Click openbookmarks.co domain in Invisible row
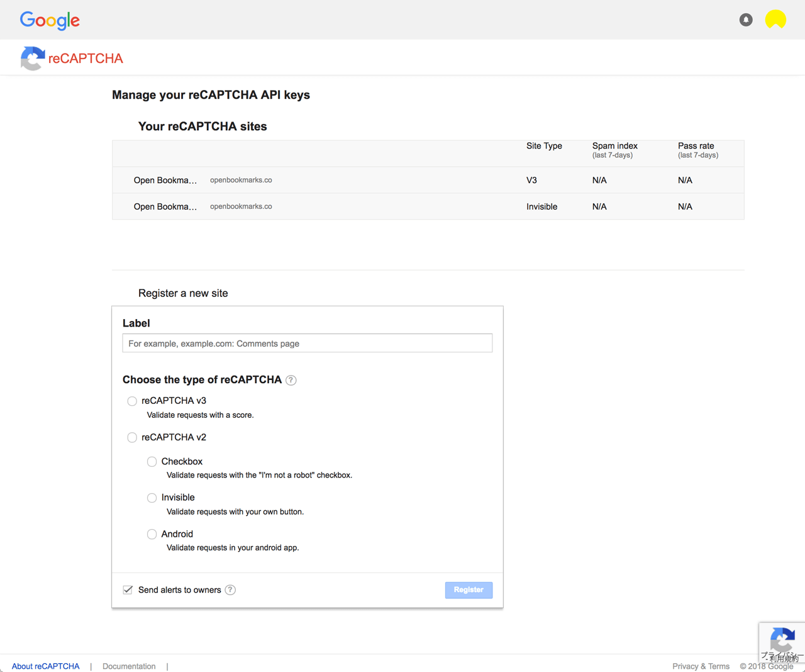This screenshot has width=805, height=672. tap(241, 206)
